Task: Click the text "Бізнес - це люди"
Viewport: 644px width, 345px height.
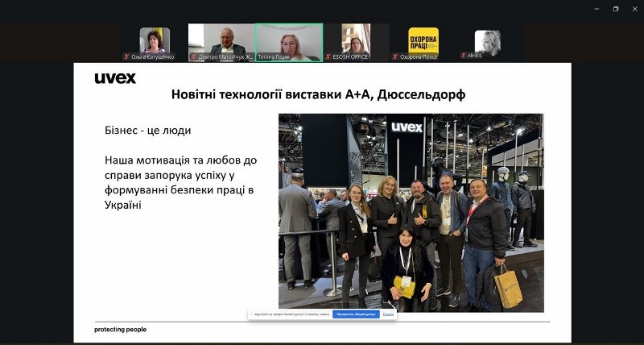Action: pos(148,131)
